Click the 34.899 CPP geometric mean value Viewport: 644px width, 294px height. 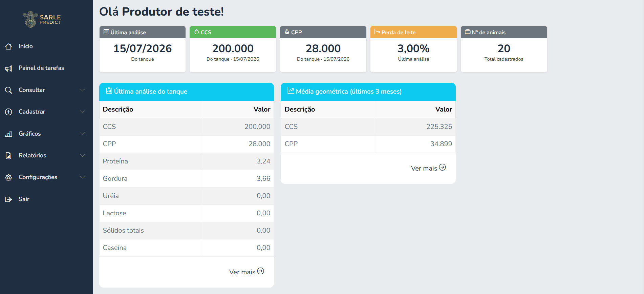point(441,144)
